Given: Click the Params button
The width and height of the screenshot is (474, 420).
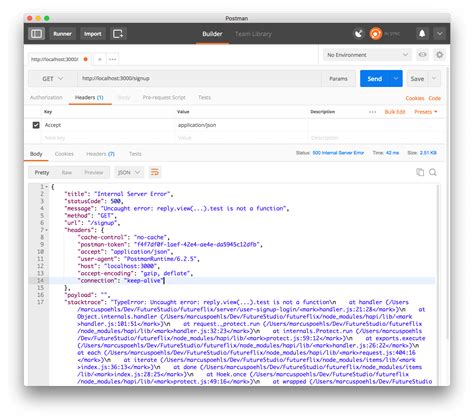Looking at the screenshot, I should coord(338,79).
